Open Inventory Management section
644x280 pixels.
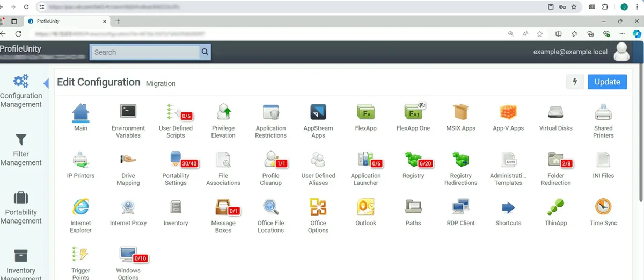click(x=21, y=264)
